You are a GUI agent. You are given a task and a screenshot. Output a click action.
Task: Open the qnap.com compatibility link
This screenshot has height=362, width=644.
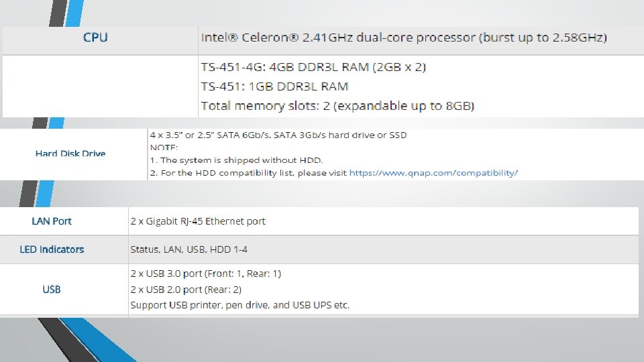tap(433, 173)
